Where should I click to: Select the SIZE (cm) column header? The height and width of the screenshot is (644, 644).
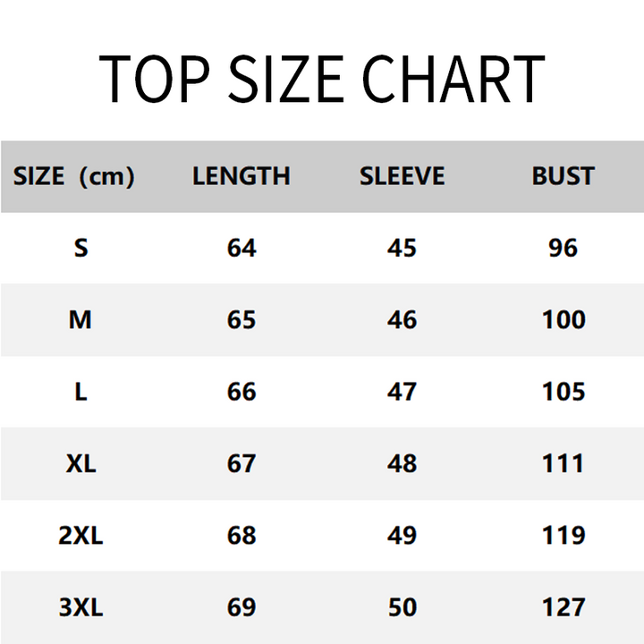(74, 176)
